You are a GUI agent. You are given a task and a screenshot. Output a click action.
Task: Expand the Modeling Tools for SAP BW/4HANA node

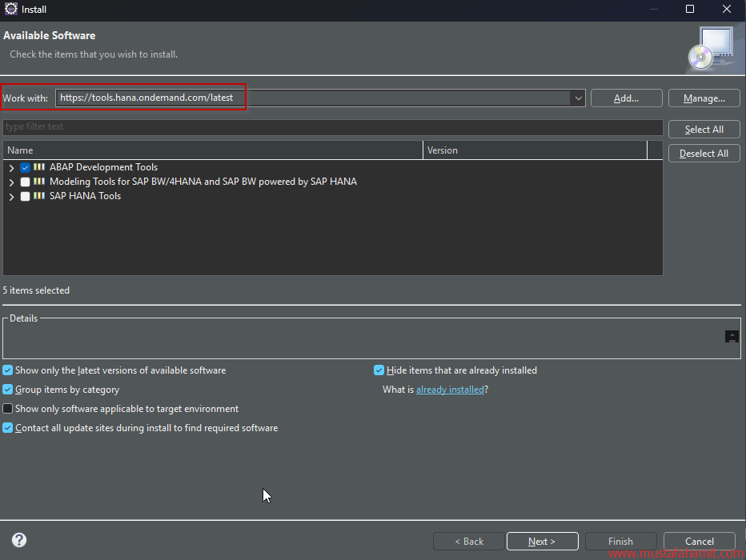[x=11, y=182]
